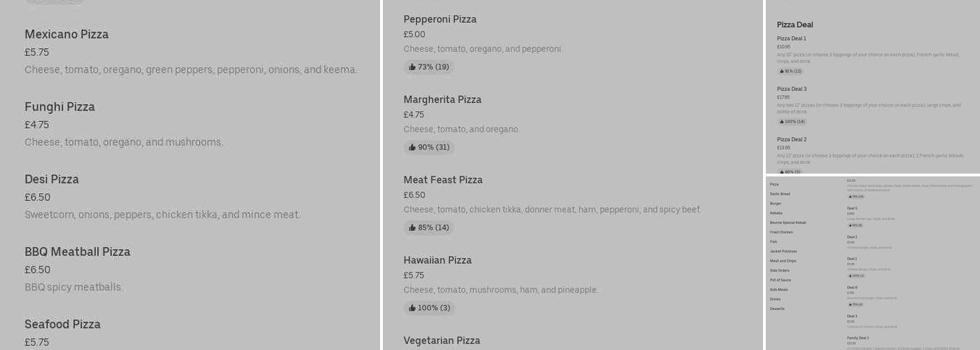Image resolution: width=980 pixels, height=350 pixels.
Task: Open the Funghi Pizza item
Action: click(x=59, y=107)
